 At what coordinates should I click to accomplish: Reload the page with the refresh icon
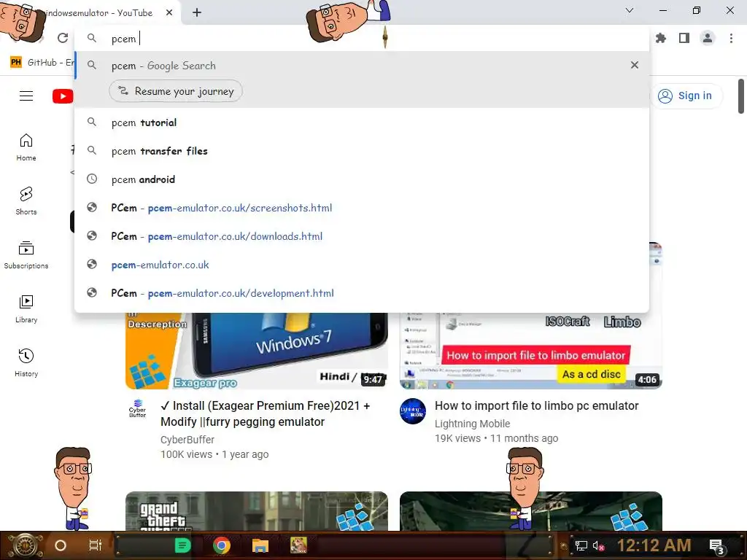pos(63,38)
